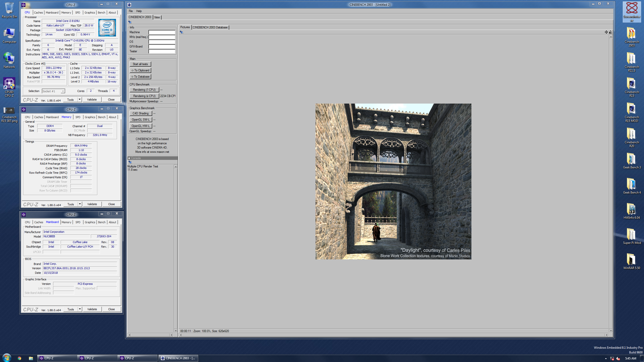Open Tools dropdown arrow in Memory CPU-Z window
Viewport: 644px width, 362px height.
point(80,204)
